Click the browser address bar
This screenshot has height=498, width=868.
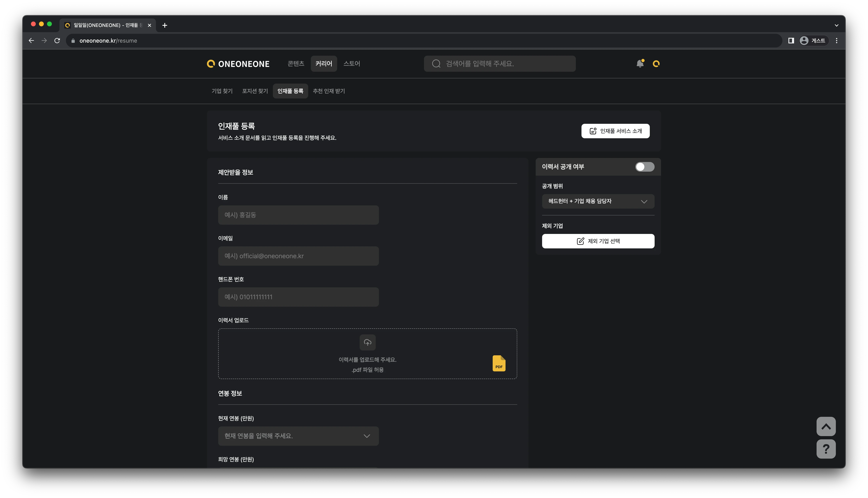(424, 41)
